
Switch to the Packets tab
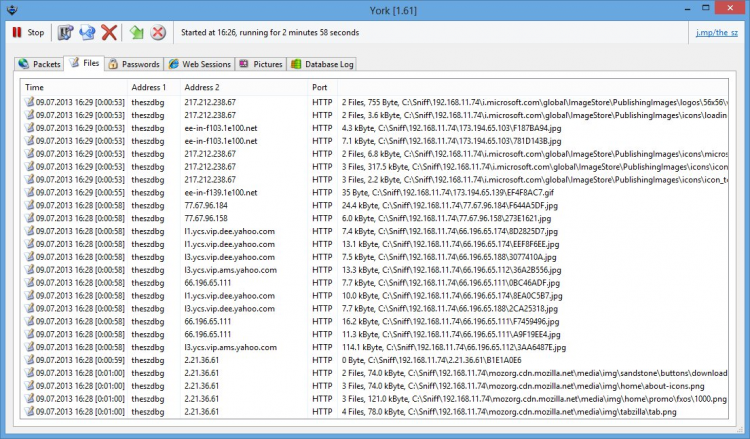click(x=40, y=64)
